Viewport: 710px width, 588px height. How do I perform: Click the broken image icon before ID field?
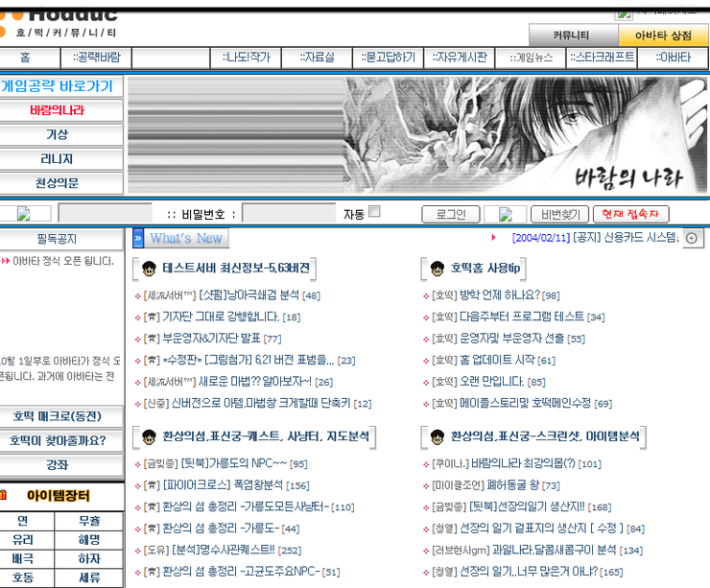[x=24, y=214]
